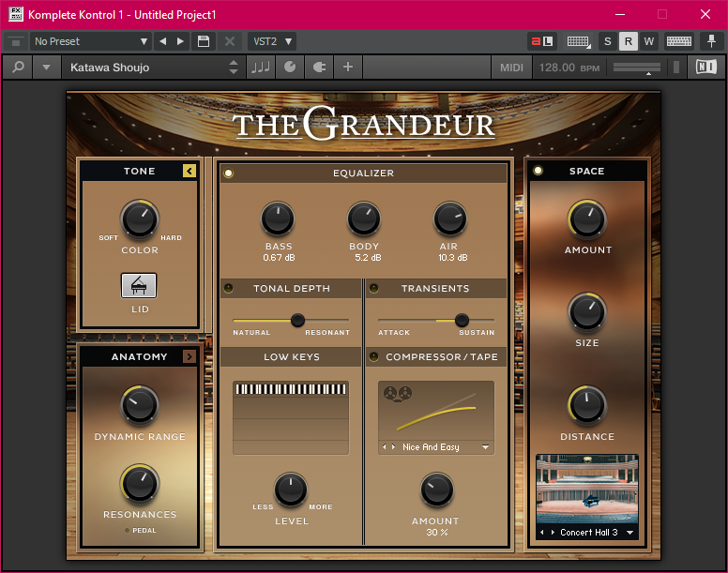This screenshot has width=728, height=573.
Task: Open the browser search magnifier icon
Action: pos(18,68)
